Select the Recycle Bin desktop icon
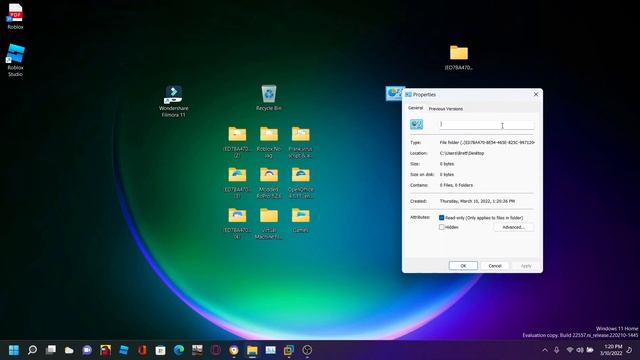The width and height of the screenshot is (640, 360). (x=269, y=98)
